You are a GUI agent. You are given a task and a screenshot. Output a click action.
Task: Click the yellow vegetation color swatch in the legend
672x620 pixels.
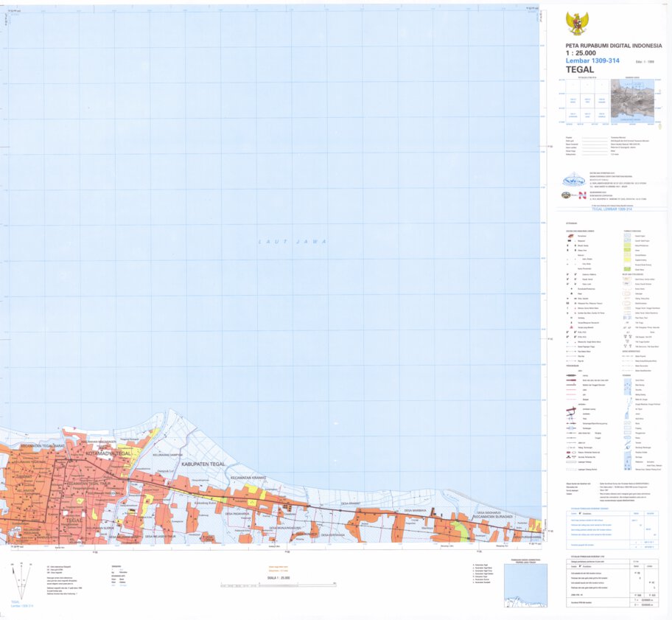pyautogui.click(x=627, y=260)
